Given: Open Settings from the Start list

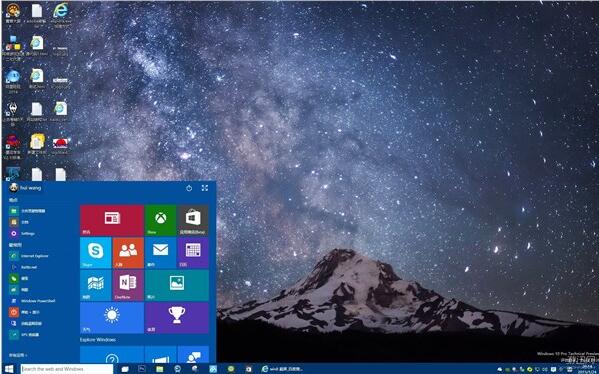Looking at the screenshot, I should [23, 233].
